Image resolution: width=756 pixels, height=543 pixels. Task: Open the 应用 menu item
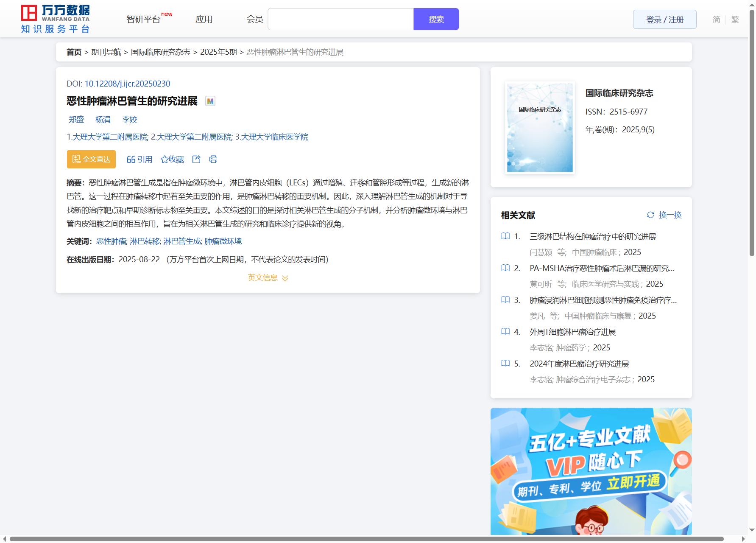click(x=204, y=20)
